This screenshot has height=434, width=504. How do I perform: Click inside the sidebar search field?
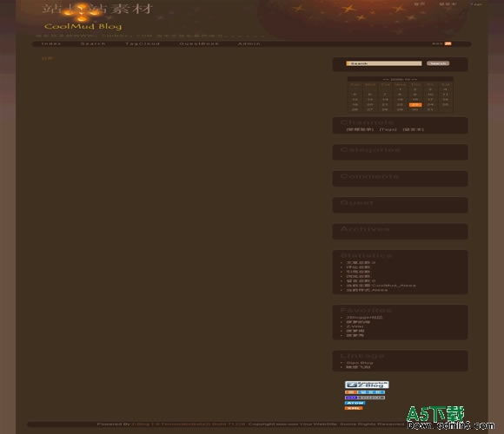384,63
